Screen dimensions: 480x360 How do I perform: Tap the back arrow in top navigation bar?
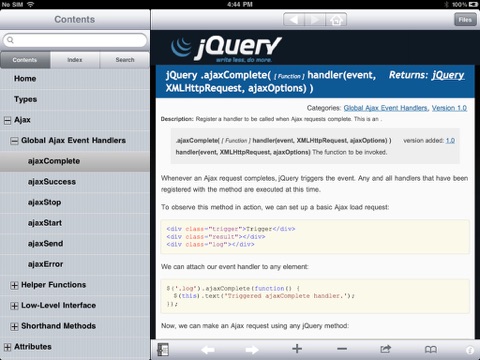pos(294,20)
